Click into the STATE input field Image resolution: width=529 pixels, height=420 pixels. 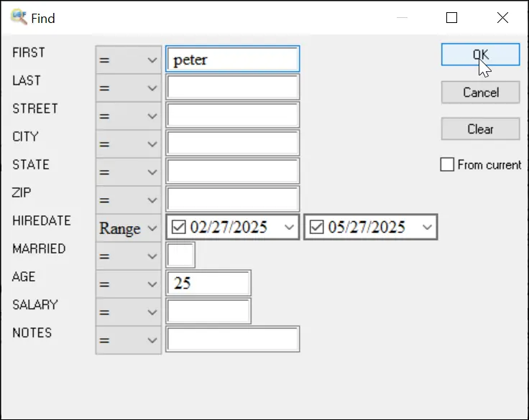(232, 171)
